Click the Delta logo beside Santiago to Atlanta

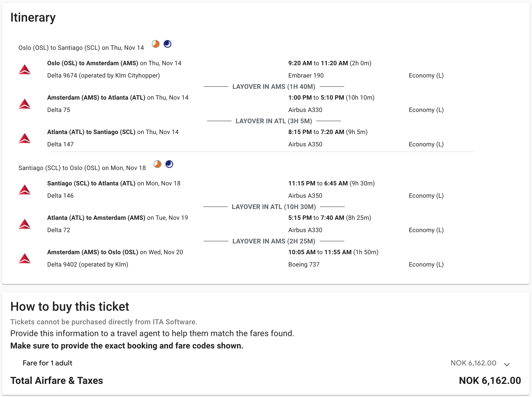point(25,190)
